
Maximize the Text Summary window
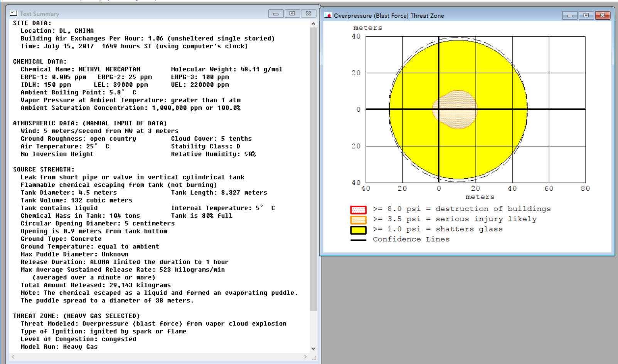click(x=292, y=13)
